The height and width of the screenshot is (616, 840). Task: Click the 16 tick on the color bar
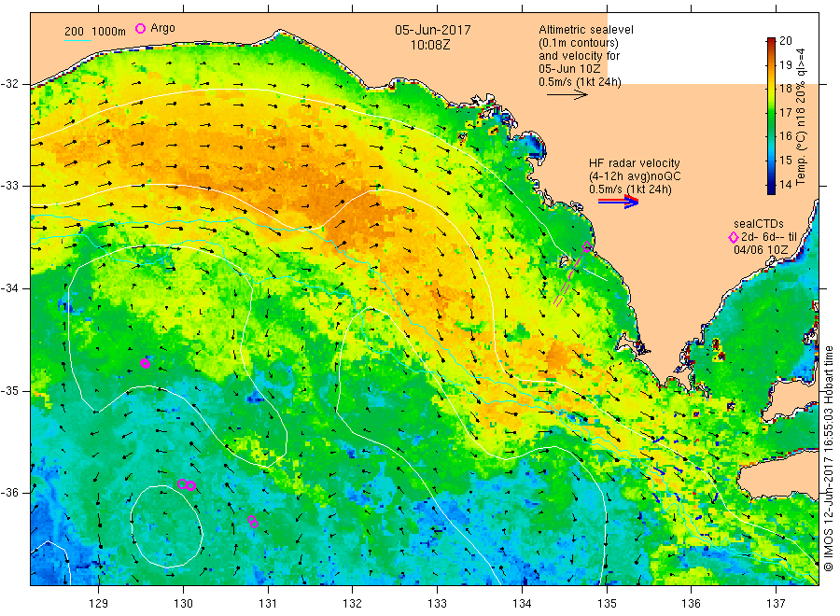785,136
